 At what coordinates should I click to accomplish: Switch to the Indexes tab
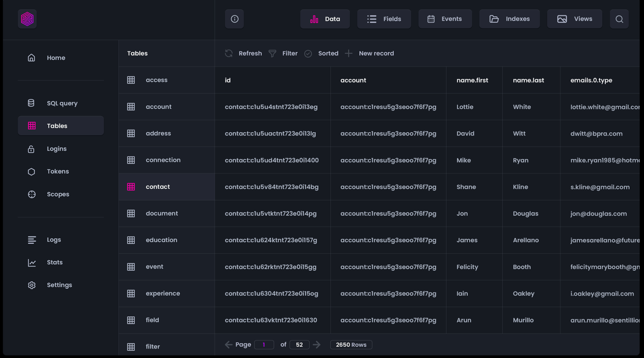coord(509,19)
